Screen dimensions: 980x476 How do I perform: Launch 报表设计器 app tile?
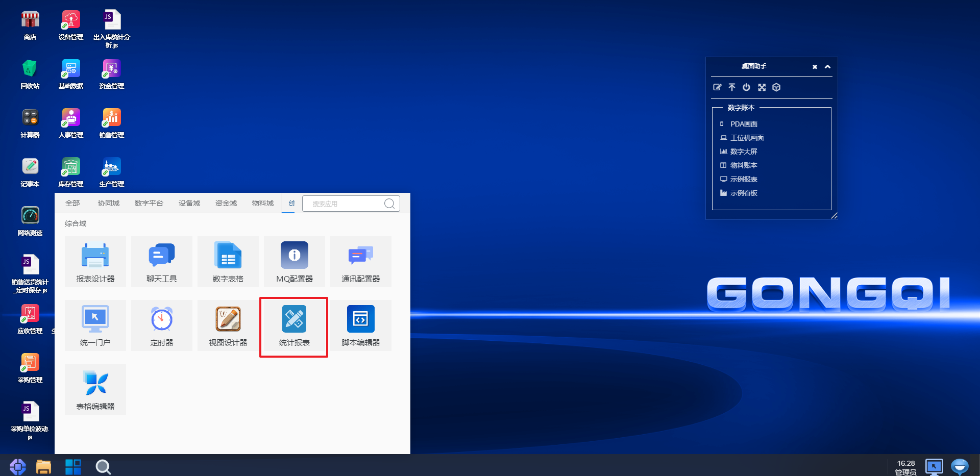click(95, 262)
